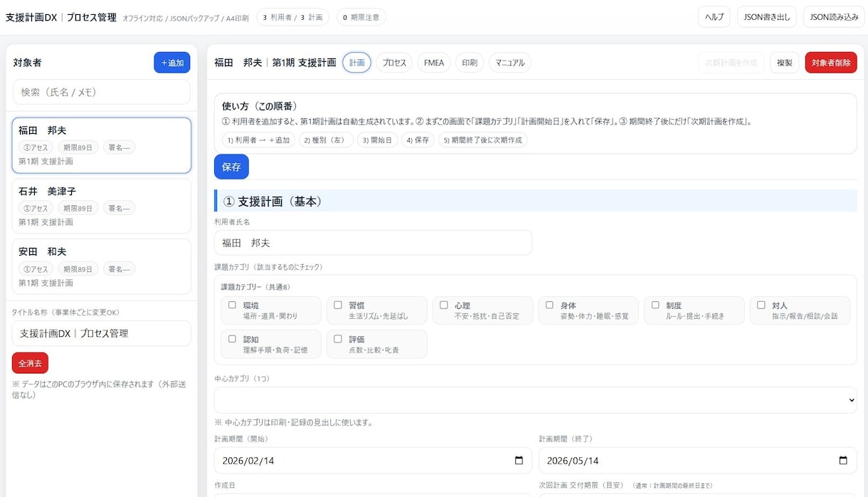
Task: Open the FMEA tab
Action: pos(434,63)
